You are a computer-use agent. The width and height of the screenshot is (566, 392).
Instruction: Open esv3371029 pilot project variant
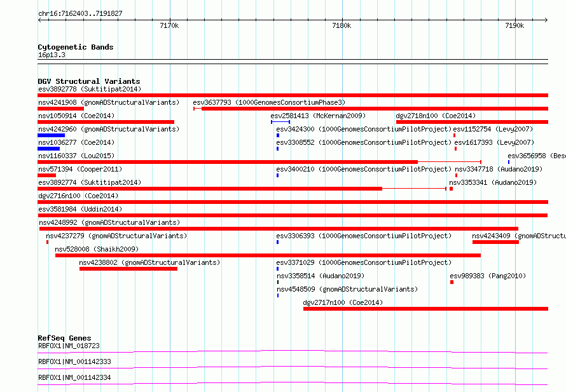364,262
